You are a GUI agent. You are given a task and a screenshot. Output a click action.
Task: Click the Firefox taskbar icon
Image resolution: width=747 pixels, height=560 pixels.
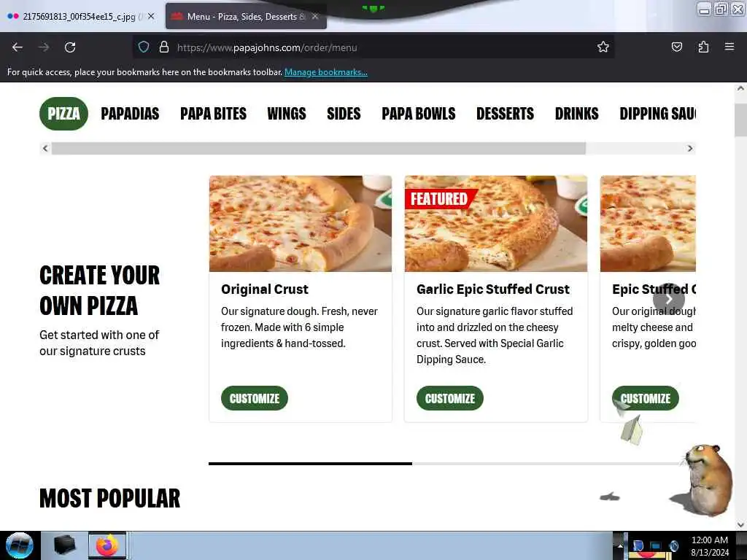pyautogui.click(x=107, y=545)
